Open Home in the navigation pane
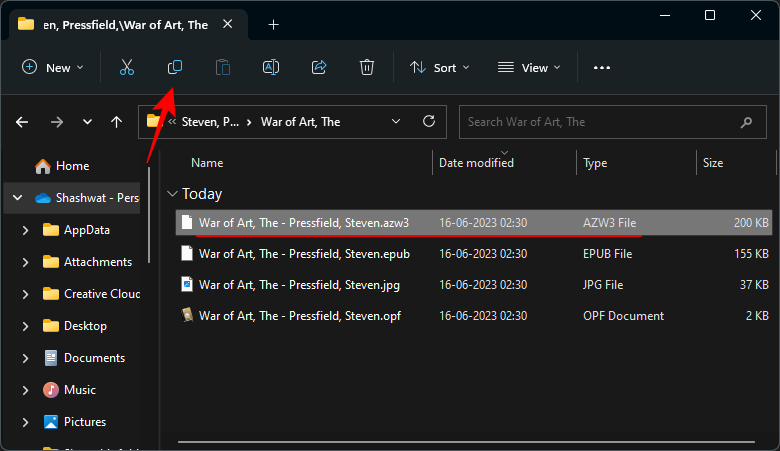 point(72,166)
